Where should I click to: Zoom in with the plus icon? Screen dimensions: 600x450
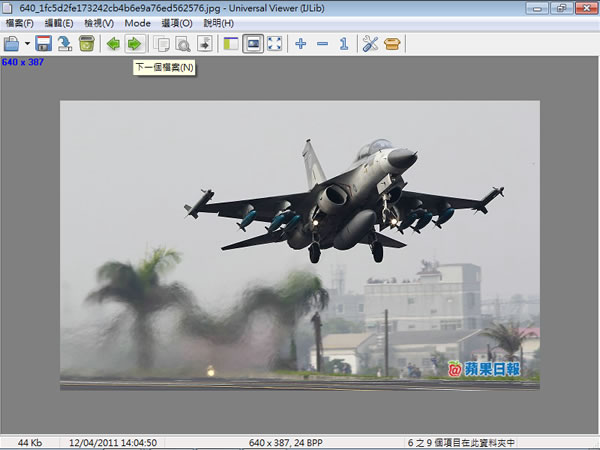point(301,44)
